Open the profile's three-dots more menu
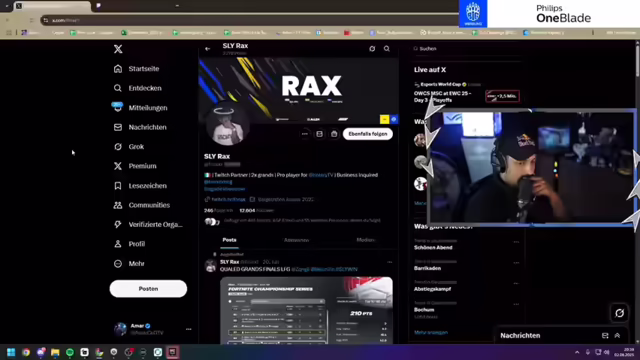Viewport: 640px width, 360px height. pyautogui.click(x=304, y=134)
